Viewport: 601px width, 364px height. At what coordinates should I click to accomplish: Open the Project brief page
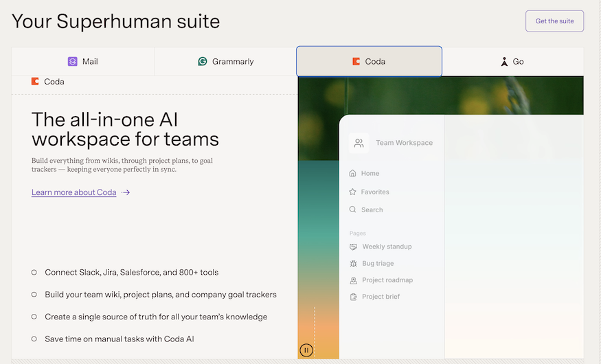click(x=381, y=297)
